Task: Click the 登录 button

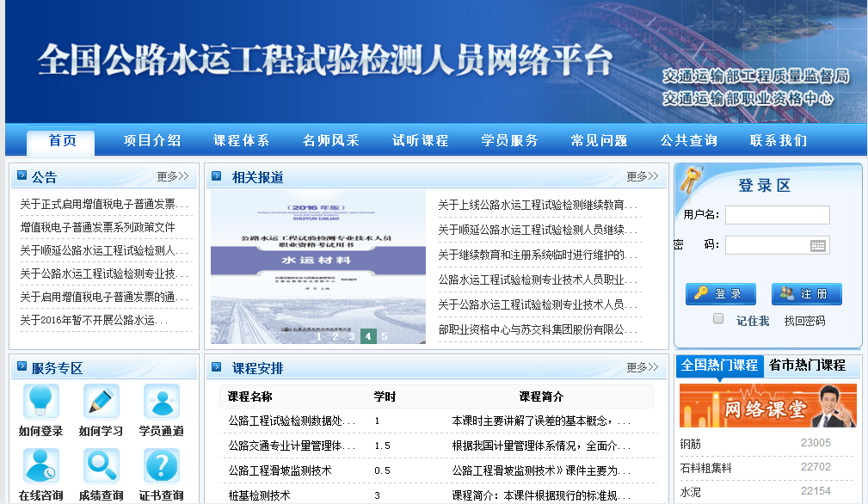Action: pyautogui.click(x=720, y=294)
